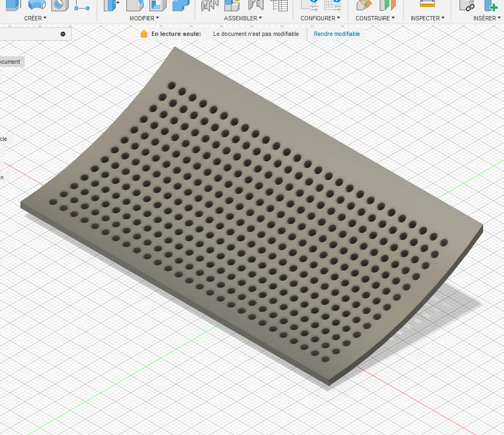The height and width of the screenshot is (435, 504).
Task: Select the Revolve tool icon
Action: pos(36,5)
